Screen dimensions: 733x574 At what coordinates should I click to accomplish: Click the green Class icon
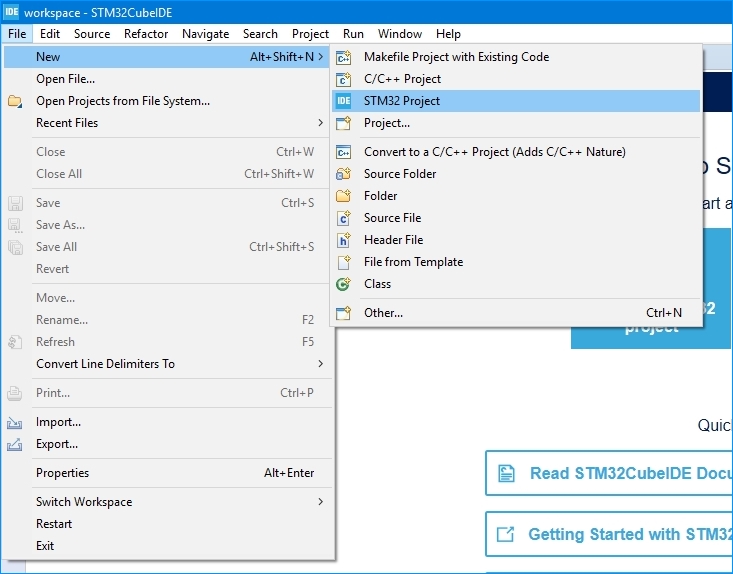click(344, 284)
